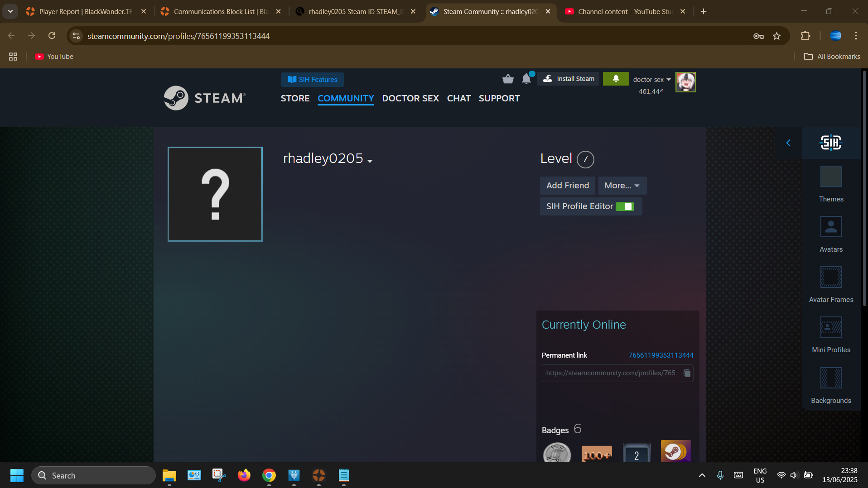This screenshot has width=868, height=488.
Task: Close the Steam Community tab
Action: coord(548,11)
